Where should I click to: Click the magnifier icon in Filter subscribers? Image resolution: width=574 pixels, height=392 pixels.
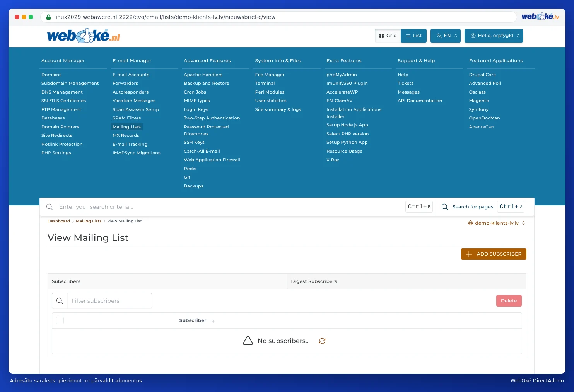(x=60, y=301)
